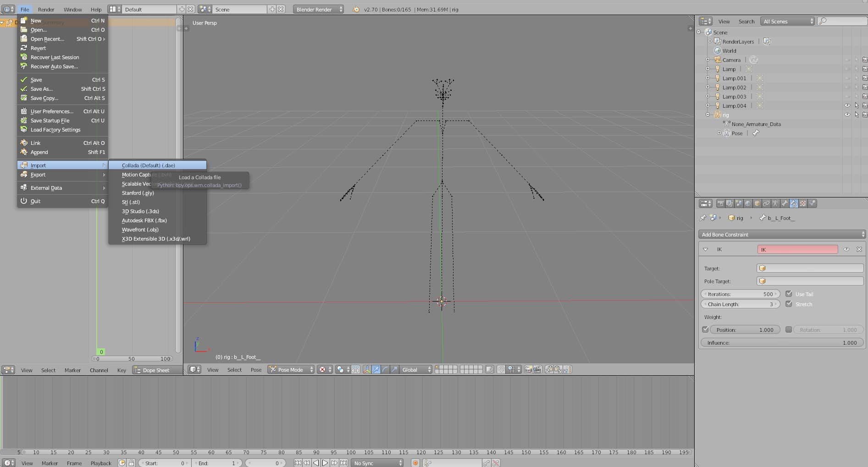
Task: Open the Object Constraints chain-link tab icon
Action: pyautogui.click(x=766, y=203)
